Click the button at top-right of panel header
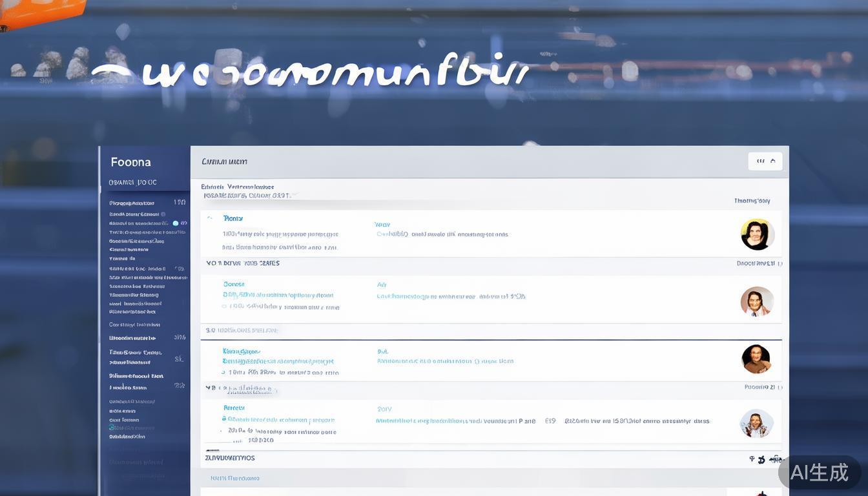The height and width of the screenshot is (496, 868). tap(765, 161)
